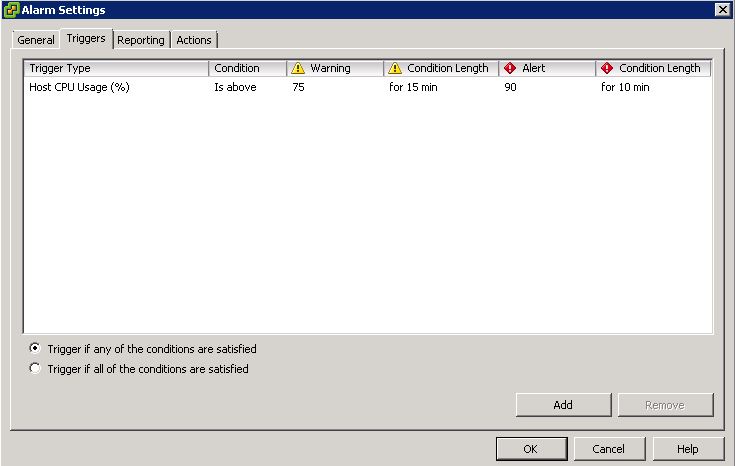Close the Alarm Settings dialog
This screenshot has height=466, width=735.
(722, 10)
